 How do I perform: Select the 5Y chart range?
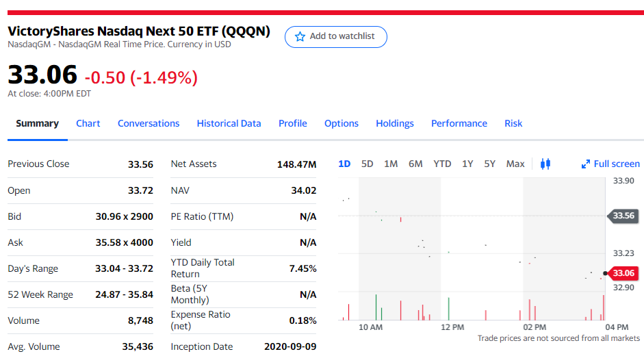coord(489,164)
